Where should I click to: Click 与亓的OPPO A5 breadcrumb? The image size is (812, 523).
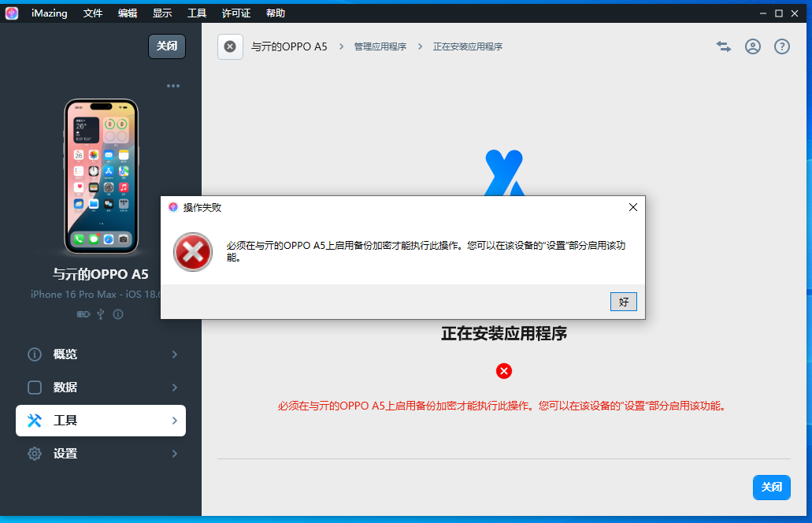click(x=290, y=46)
